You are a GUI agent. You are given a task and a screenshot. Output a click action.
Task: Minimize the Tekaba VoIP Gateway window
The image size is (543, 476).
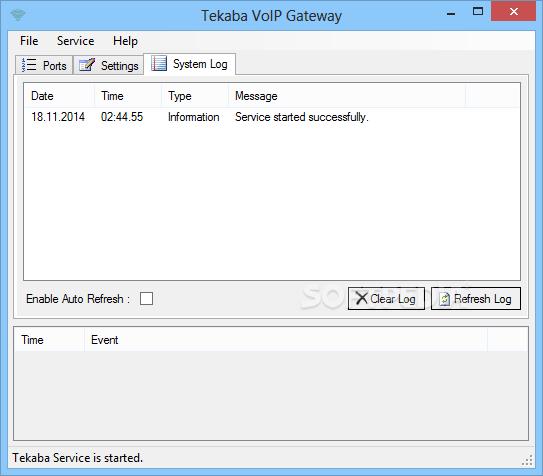(451, 13)
